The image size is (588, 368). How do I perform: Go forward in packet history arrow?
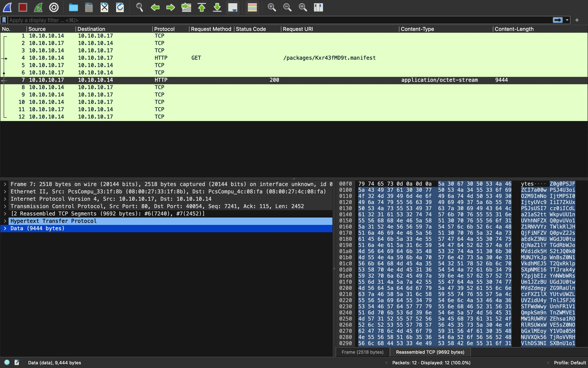170,7
